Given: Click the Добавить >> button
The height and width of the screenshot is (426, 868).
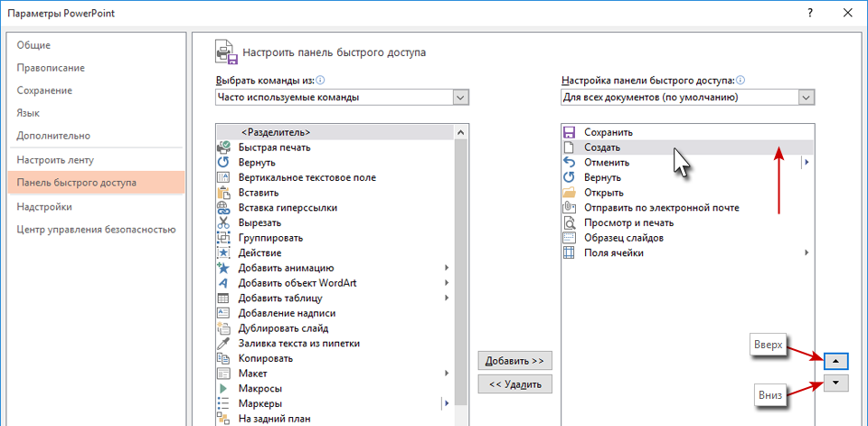Looking at the screenshot, I should pos(514,361).
